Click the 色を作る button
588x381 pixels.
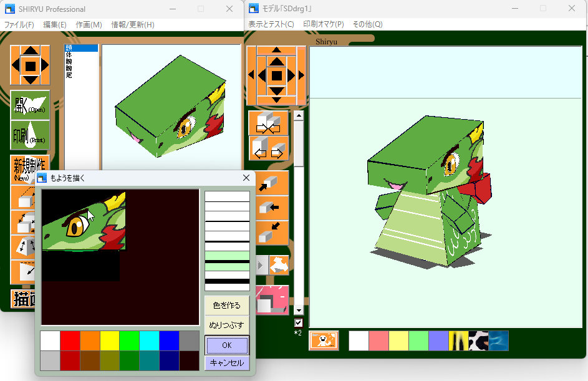(x=226, y=306)
